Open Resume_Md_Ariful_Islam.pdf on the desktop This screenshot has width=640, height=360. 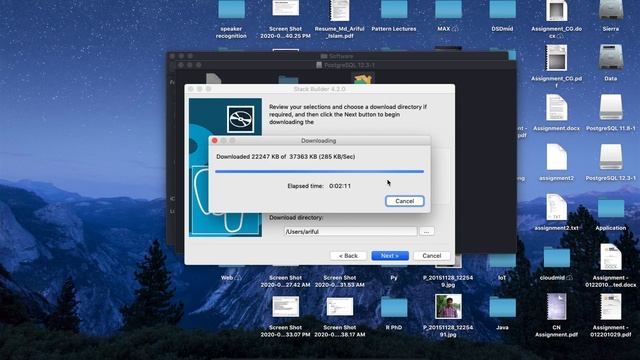[x=340, y=10]
